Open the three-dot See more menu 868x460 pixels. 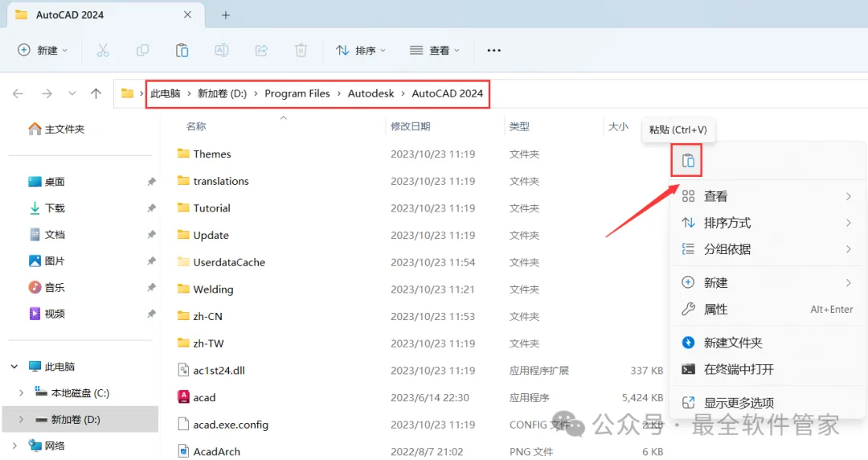493,51
